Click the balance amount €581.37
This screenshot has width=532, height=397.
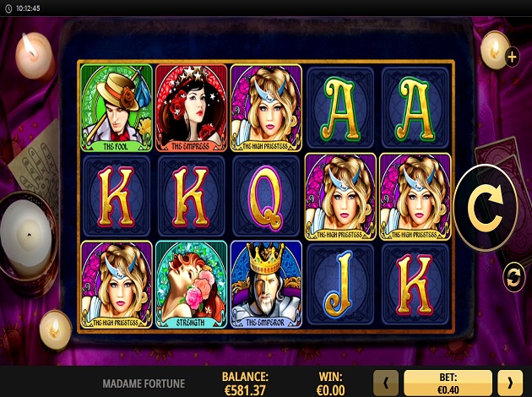pos(245,390)
